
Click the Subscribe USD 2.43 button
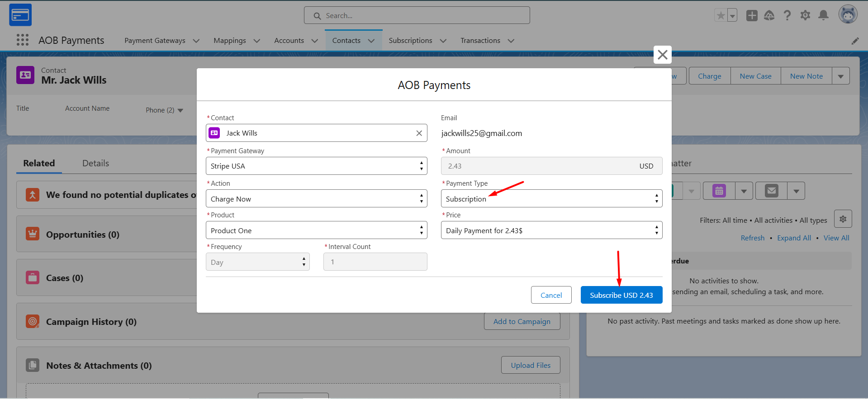pyautogui.click(x=621, y=295)
